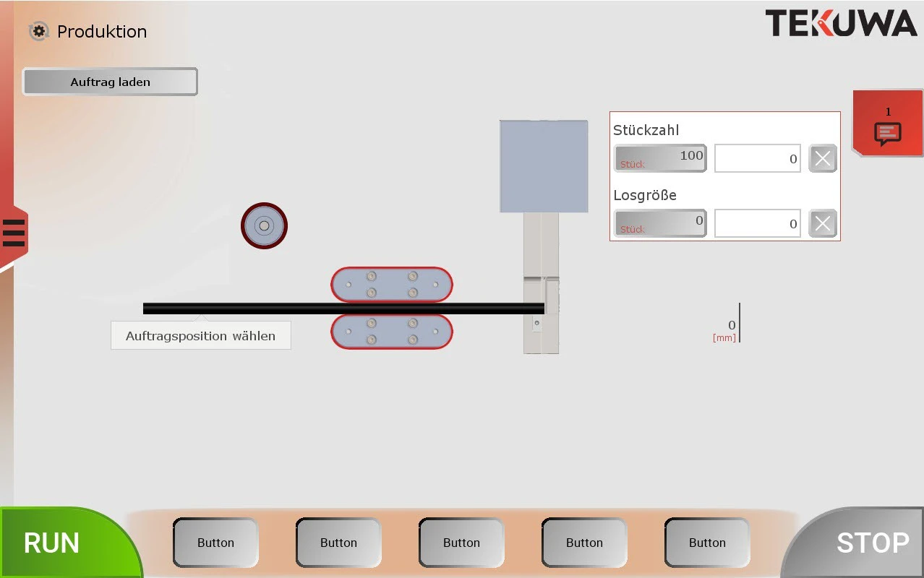Image resolution: width=924 pixels, height=578 pixels.
Task: Click the Stückzahl actual count input field
Action: click(757, 158)
